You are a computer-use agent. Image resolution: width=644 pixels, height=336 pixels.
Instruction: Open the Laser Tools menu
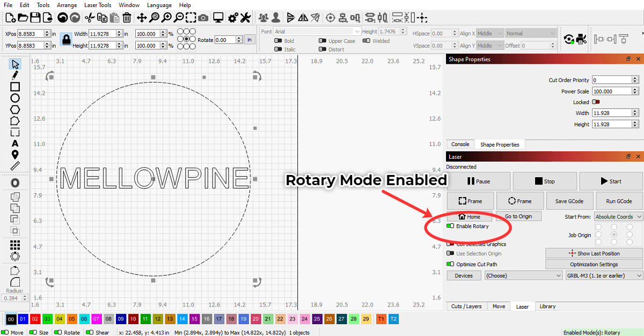pos(98,5)
